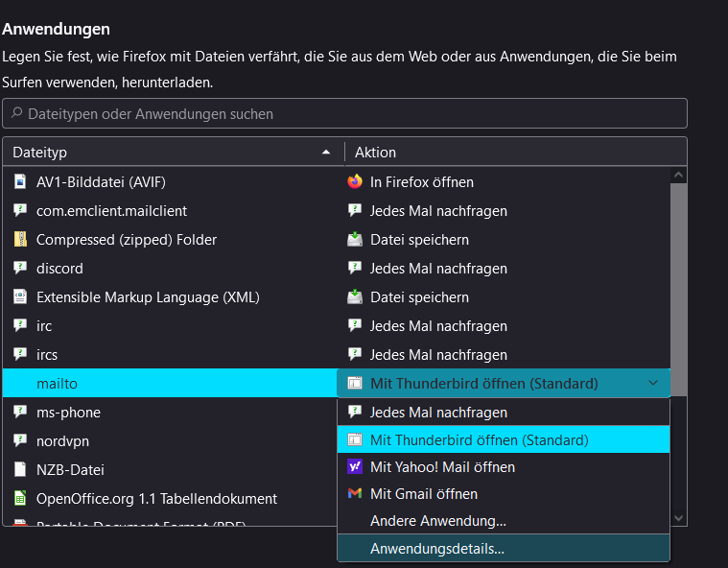Click the scrollbar down arrow
The height and width of the screenshot is (568, 728).
(678, 518)
